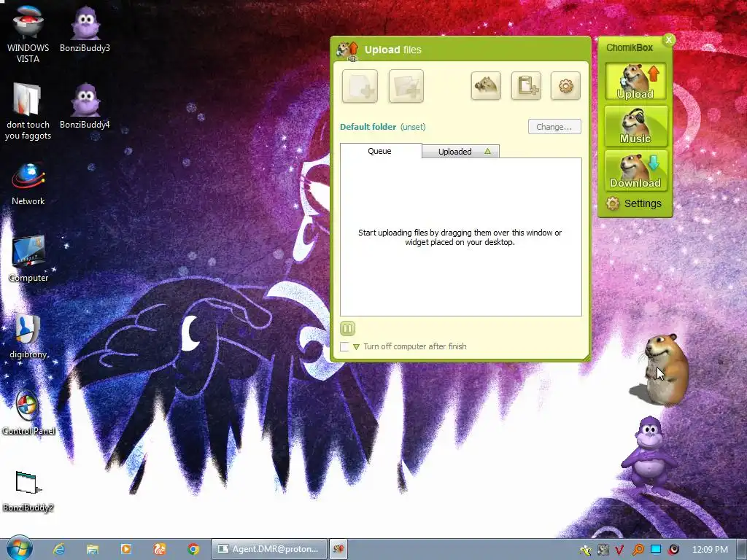Click the orange magnifier tray icon

(638, 550)
